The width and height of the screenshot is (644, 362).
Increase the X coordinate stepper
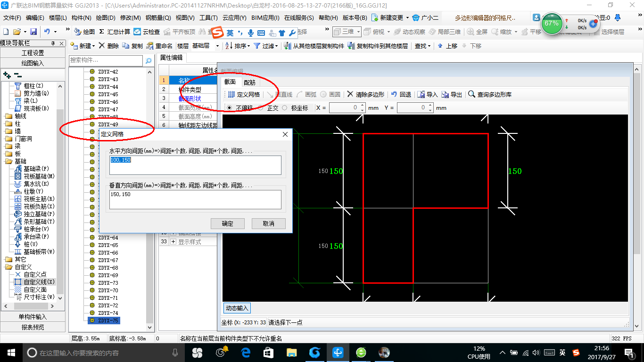[x=362, y=106]
